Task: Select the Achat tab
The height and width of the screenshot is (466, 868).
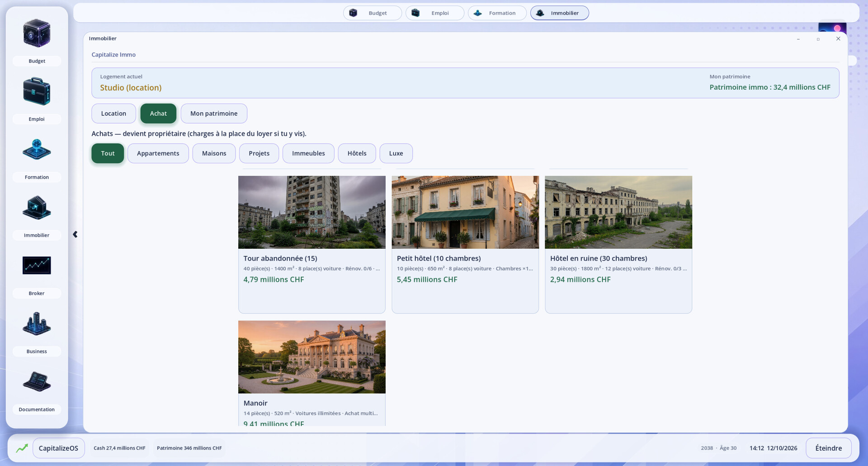Action: click(x=158, y=114)
